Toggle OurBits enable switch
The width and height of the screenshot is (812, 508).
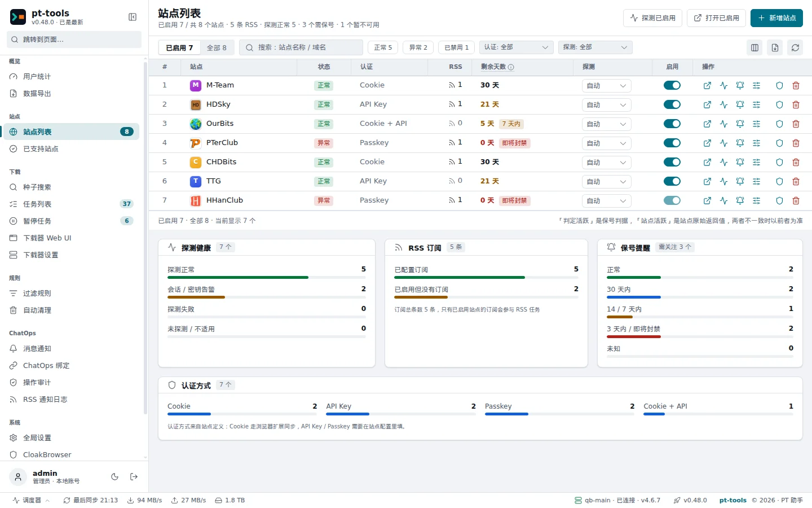point(672,124)
